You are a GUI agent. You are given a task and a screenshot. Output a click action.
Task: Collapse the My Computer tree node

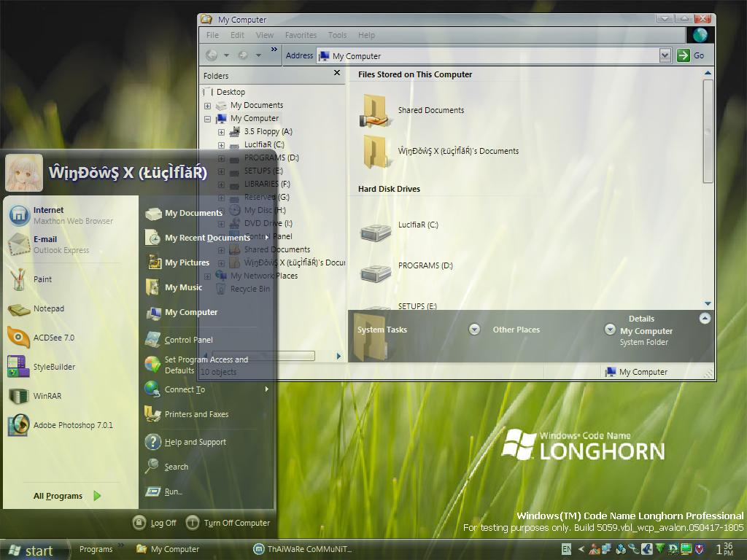(x=208, y=119)
